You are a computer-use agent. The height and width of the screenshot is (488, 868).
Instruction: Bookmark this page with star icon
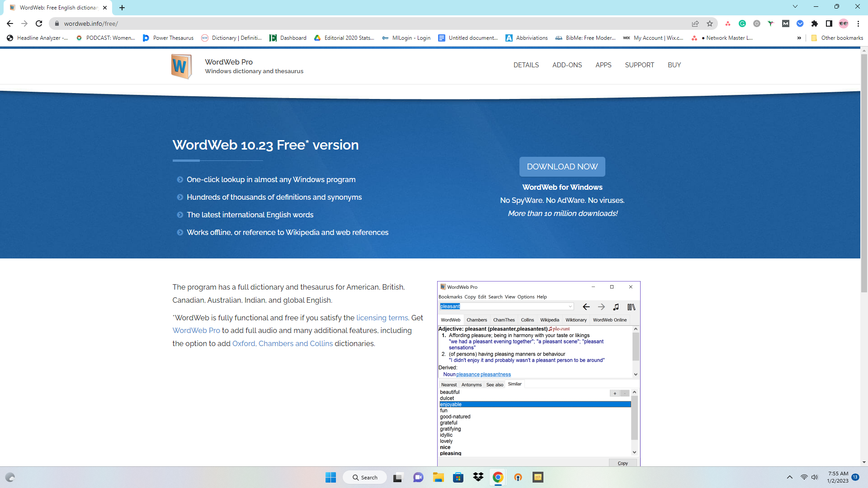(710, 23)
